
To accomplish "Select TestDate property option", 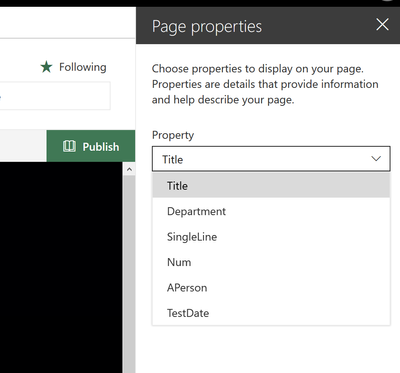I will pyautogui.click(x=271, y=313).
